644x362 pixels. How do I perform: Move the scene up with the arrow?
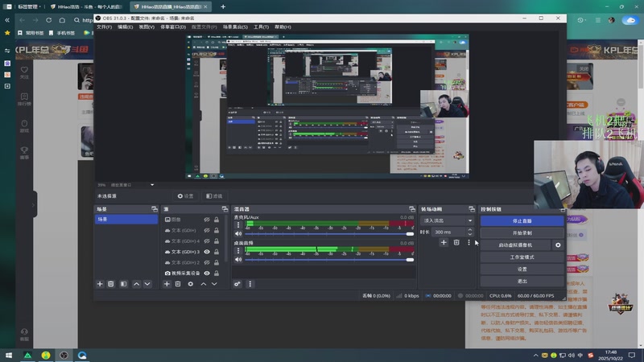coord(136,284)
